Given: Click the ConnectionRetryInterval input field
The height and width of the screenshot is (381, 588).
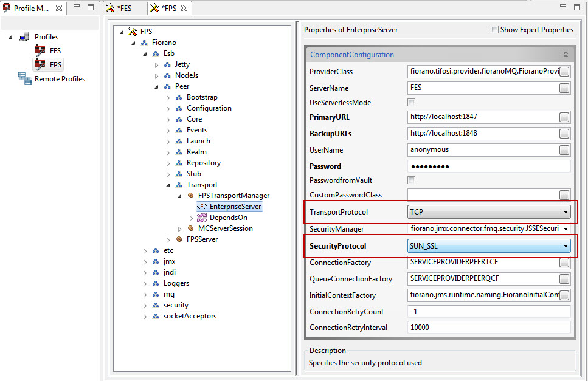Looking at the screenshot, I should click(489, 328).
